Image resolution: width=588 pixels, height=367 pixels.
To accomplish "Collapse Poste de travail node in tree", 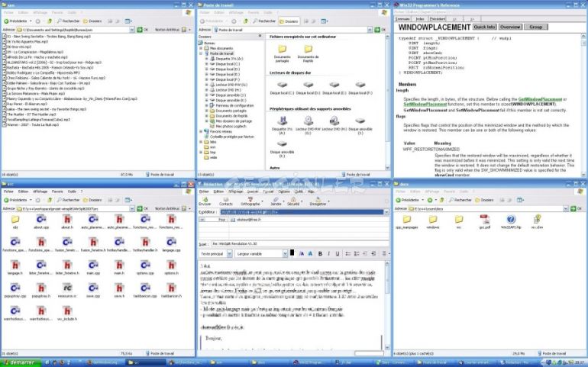I will click(x=202, y=53).
